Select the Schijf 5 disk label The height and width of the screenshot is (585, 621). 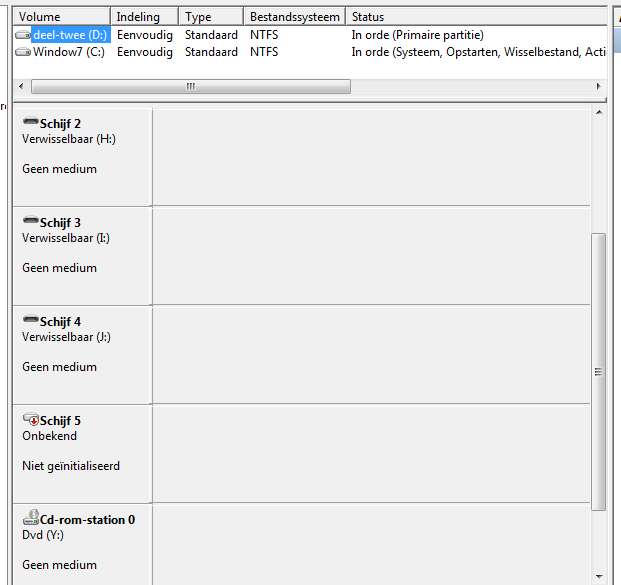[60, 421]
